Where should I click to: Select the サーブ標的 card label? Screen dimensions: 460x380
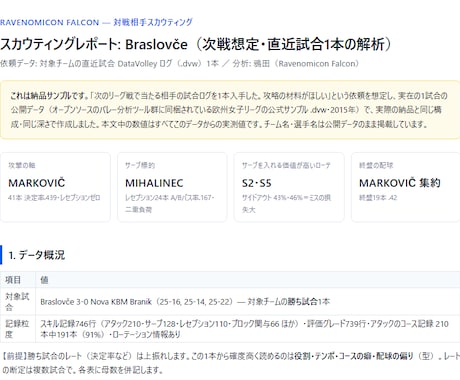140,165
